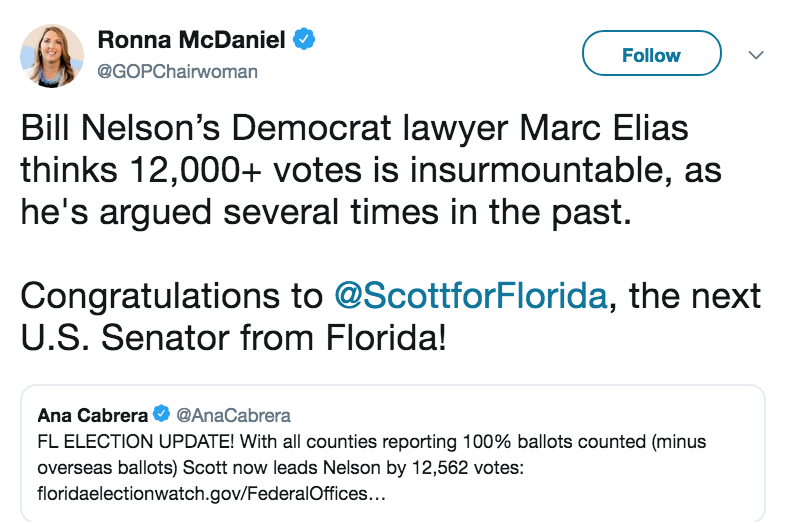Click the 'Bill Nelson's Democrat lawyer' tweet line
This screenshot has height=522, width=786.
pos(354,128)
